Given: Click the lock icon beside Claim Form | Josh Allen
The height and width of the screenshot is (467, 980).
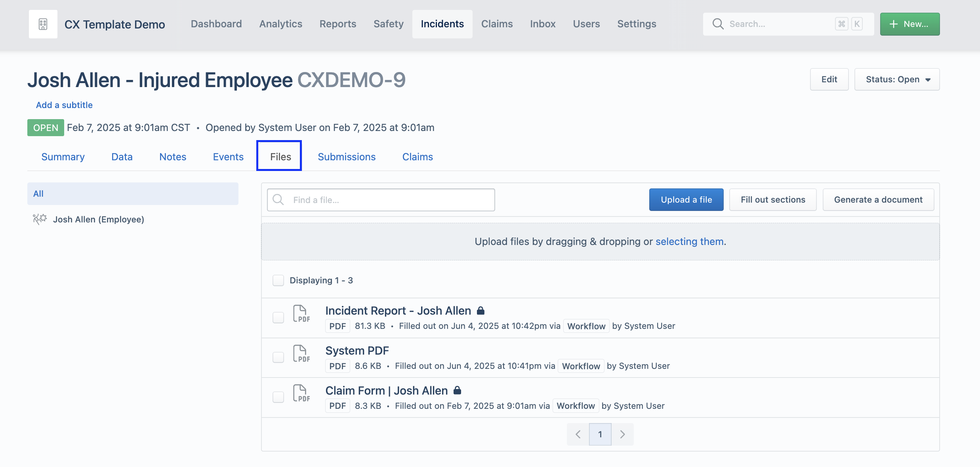Looking at the screenshot, I should (457, 390).
